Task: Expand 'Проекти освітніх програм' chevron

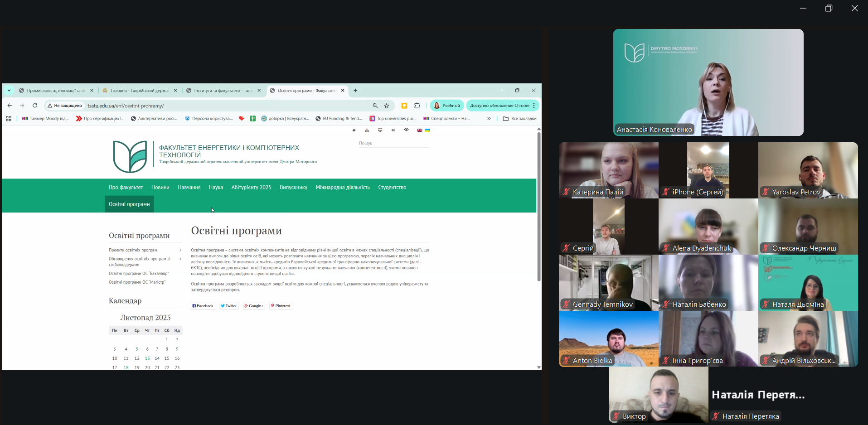Action: point(180,250)
